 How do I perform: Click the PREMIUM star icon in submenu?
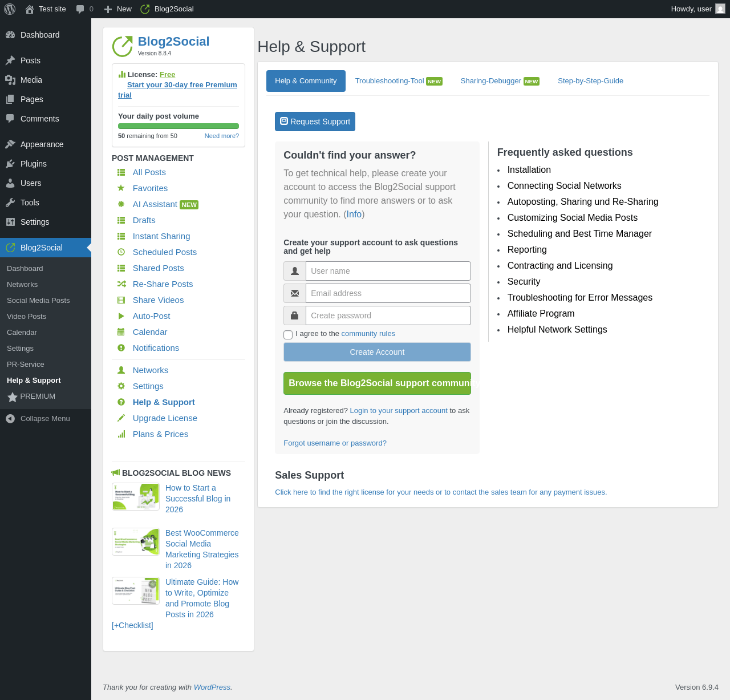(x=12, y=397)
